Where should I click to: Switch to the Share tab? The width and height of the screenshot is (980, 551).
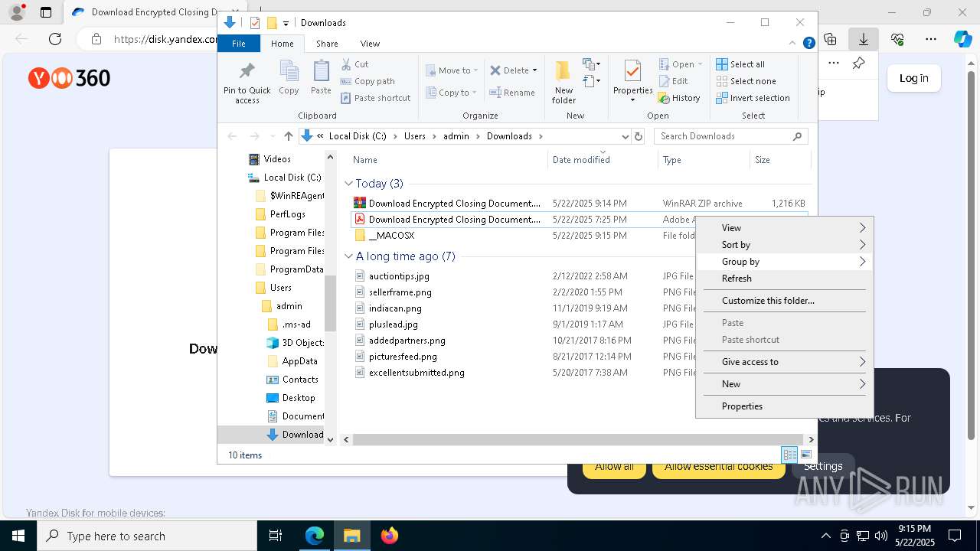(327, 44)
